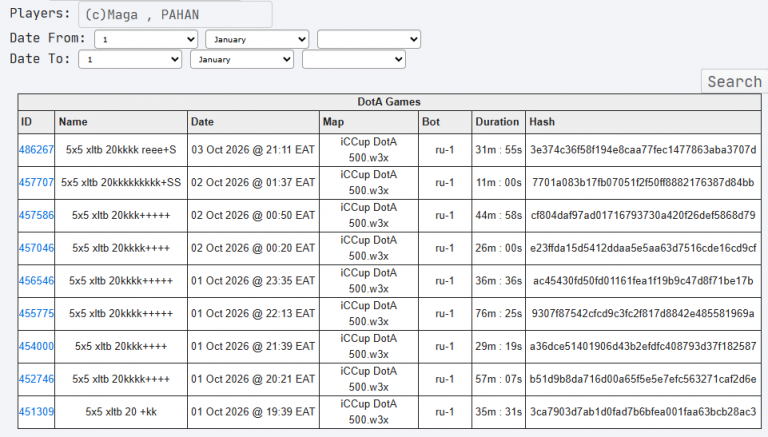Open game ID 457586 link
This screenshot has width=768, height=437.
36,215
